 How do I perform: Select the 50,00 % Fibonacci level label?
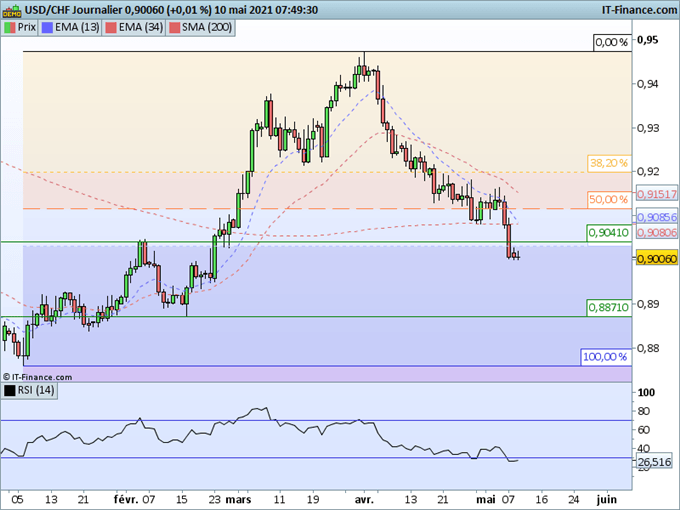[x=609, y=199]
